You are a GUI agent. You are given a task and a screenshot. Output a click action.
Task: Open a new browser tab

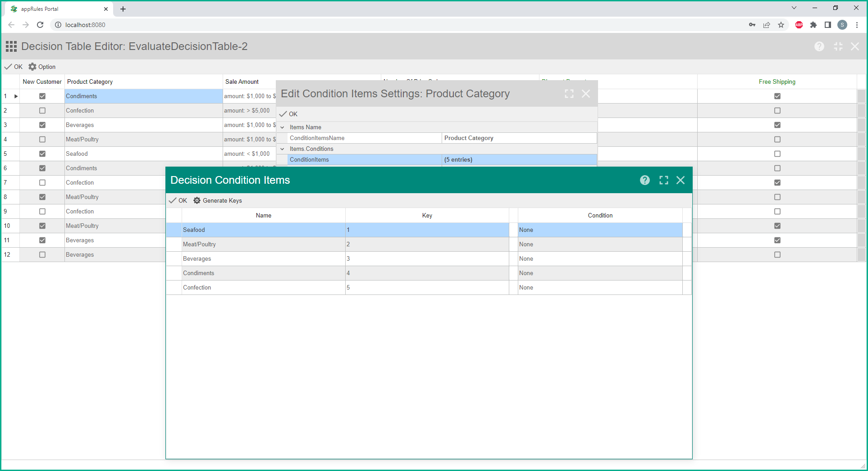coord(123,9)
